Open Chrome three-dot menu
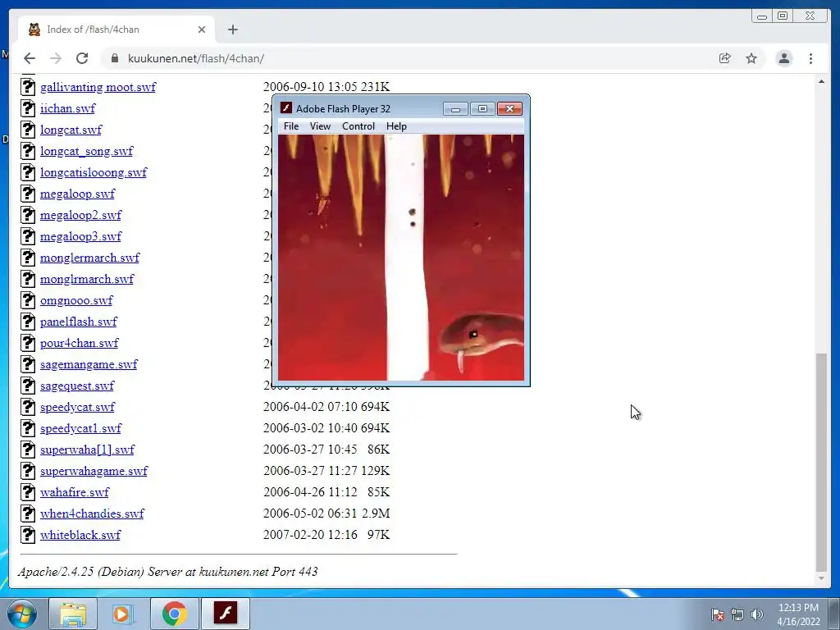 tap(811, 58)
